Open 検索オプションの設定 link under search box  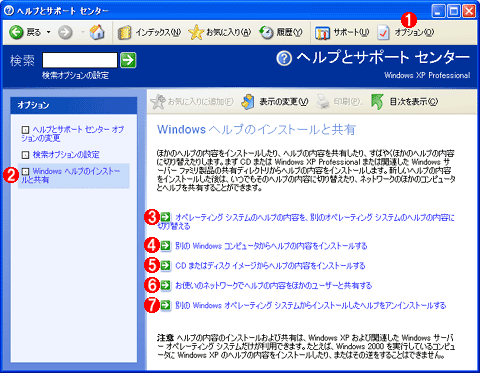75,75
